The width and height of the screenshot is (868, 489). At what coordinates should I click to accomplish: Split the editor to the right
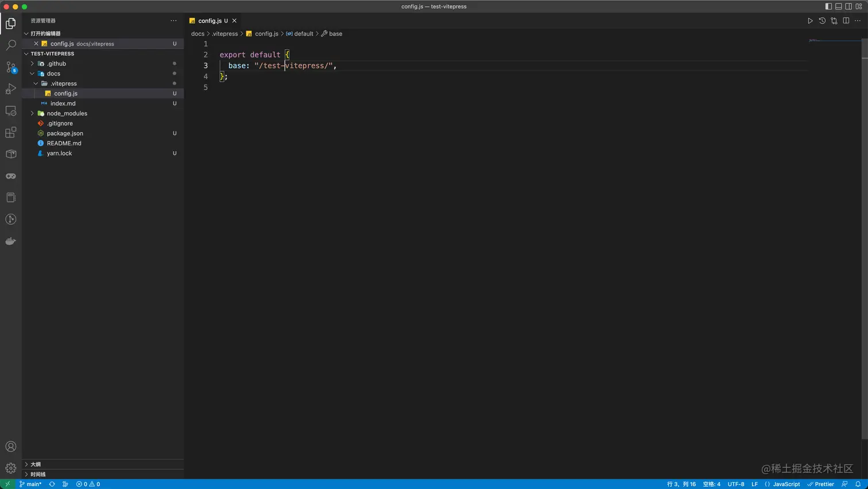tap(846, 21)
